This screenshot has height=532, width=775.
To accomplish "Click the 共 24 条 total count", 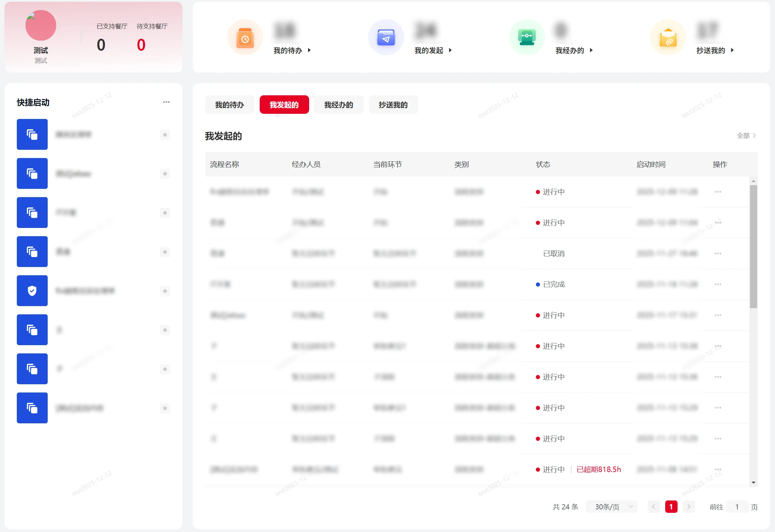I will (565, 507).
